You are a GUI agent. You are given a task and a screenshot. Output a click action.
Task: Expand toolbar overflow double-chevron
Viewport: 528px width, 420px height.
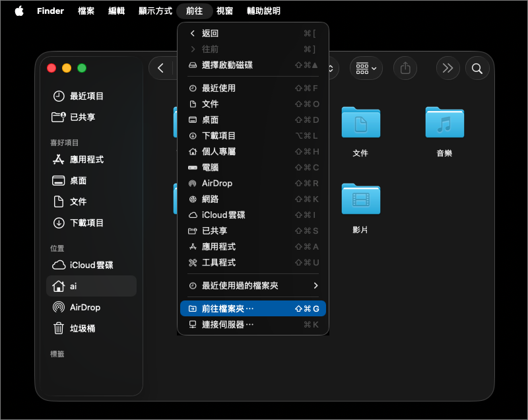coord(447,68)
